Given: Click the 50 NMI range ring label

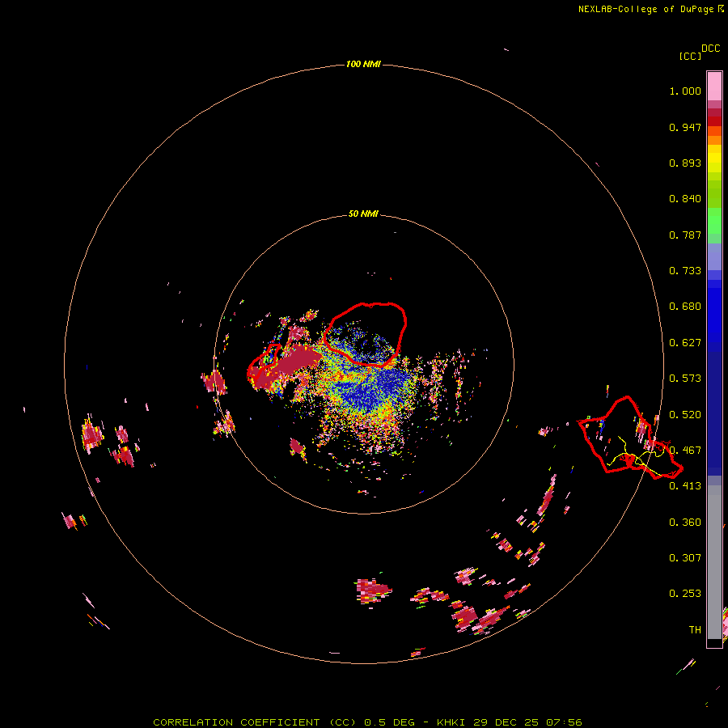Looking at the screenshot, I should click(363, 214).
